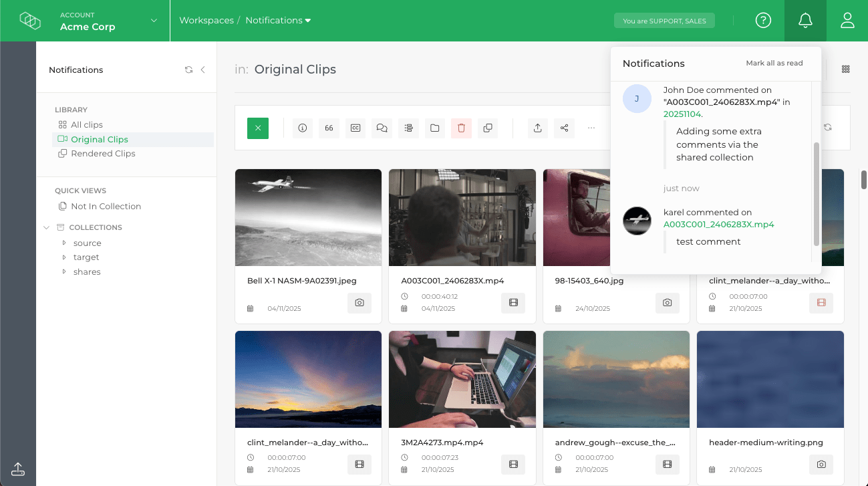Select Rendered Clips in the library

(103, 154)
